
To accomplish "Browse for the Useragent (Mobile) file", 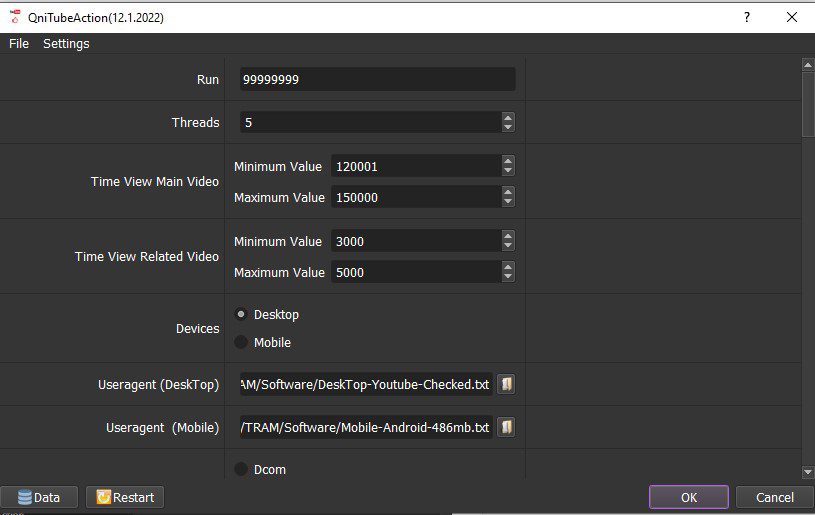I will 506,427.
